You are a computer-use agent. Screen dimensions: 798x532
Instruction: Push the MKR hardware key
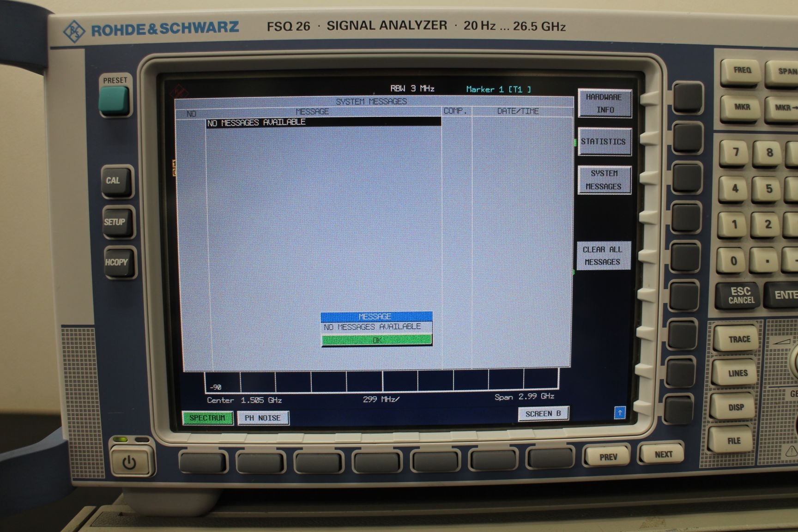(741, 108)
